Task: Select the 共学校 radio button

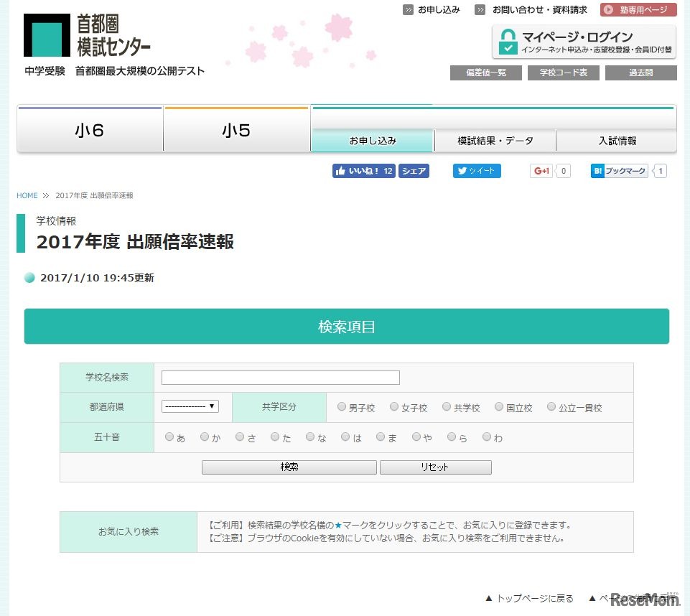Action: coord(447,407)
